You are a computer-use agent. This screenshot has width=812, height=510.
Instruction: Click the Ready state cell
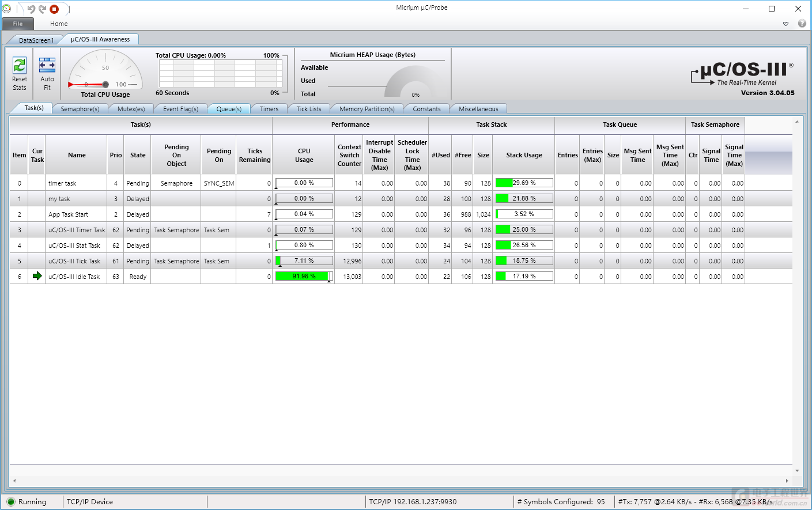click(x=138, y=277)
